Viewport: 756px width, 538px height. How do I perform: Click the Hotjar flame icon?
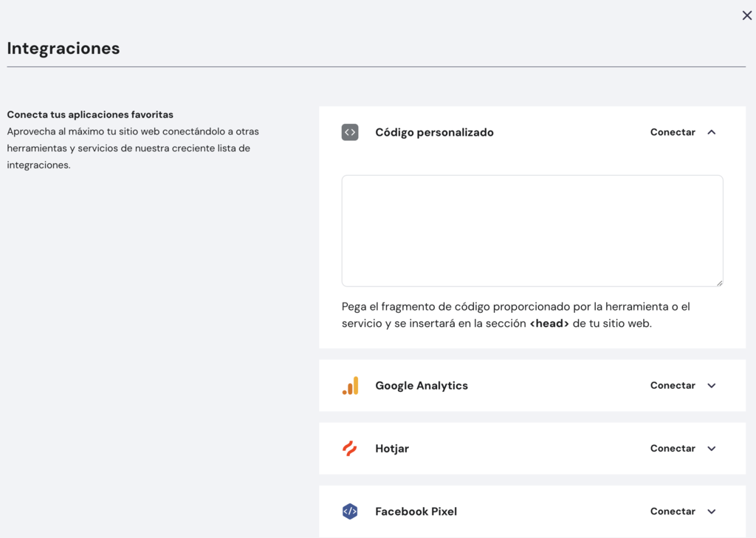[x=350, y=448]
